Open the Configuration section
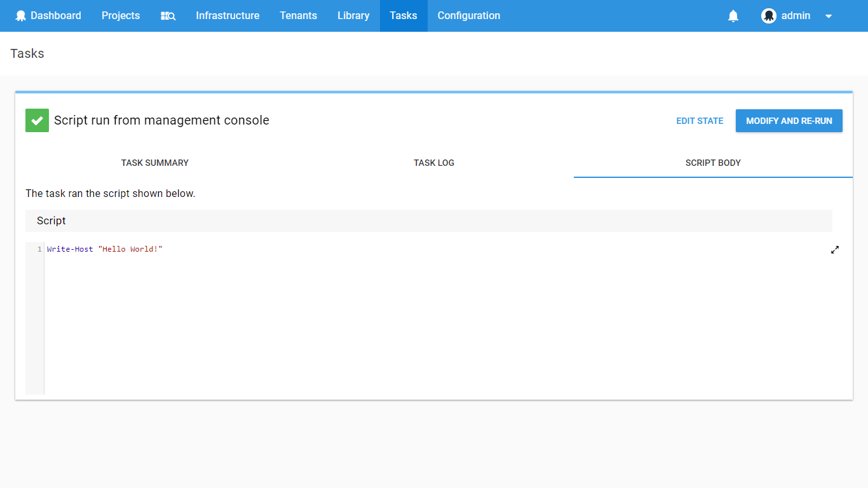868x488 pixels. pyautogui.click(x=469, y=16)
